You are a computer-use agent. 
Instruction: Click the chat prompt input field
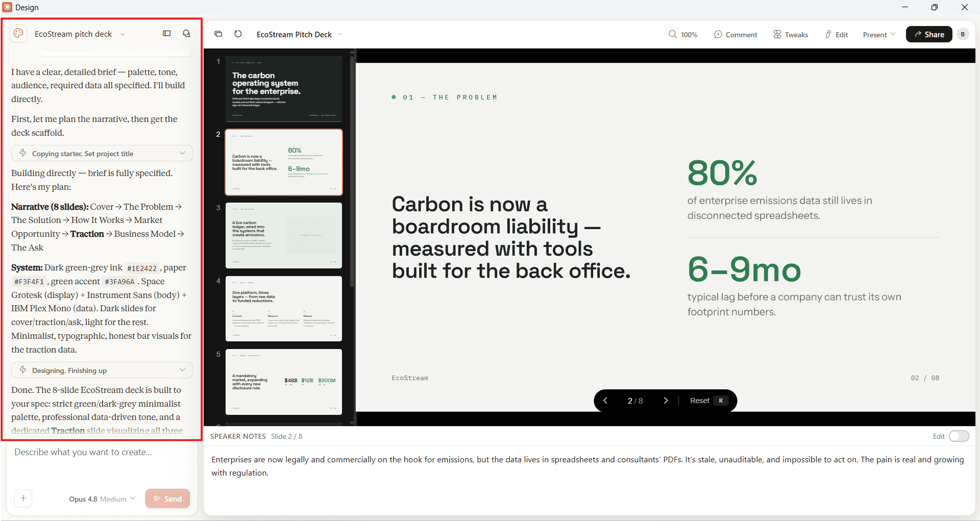(102, 452)
